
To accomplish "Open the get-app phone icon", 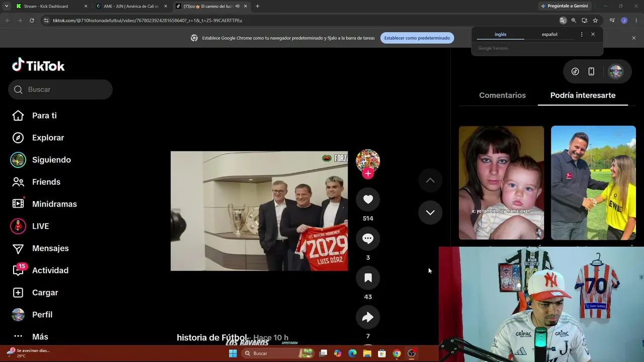I will pos(591,71).
